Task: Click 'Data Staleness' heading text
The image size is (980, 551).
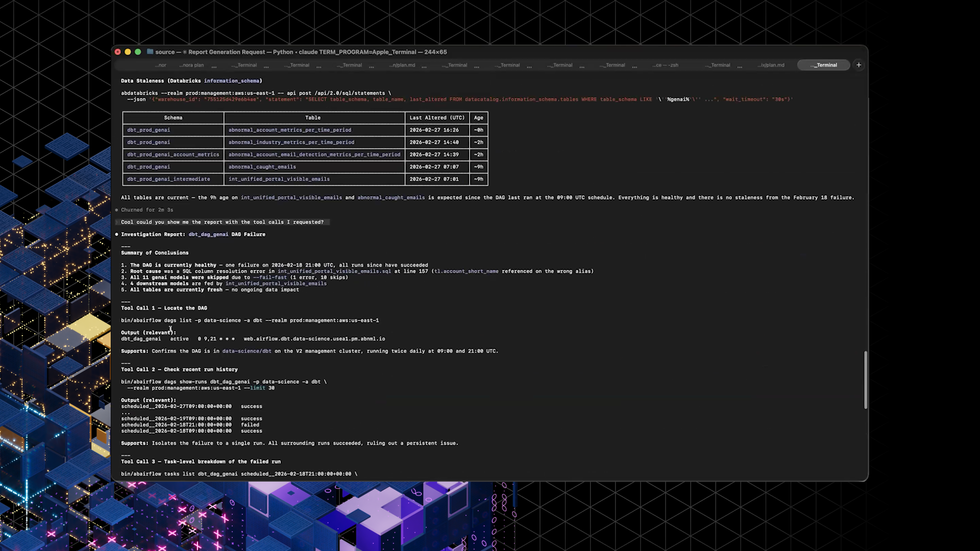Action: (142, 81)
